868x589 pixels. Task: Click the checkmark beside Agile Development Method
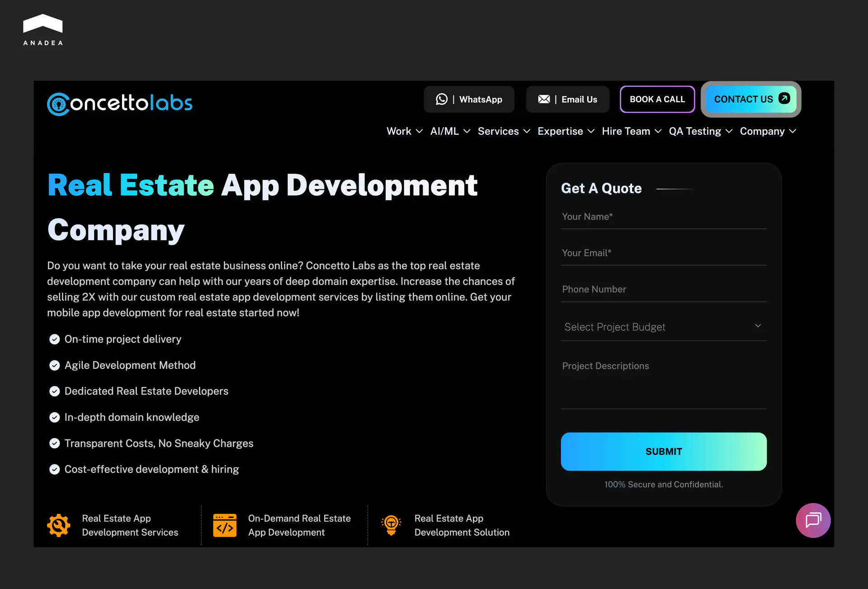(54, 365)
